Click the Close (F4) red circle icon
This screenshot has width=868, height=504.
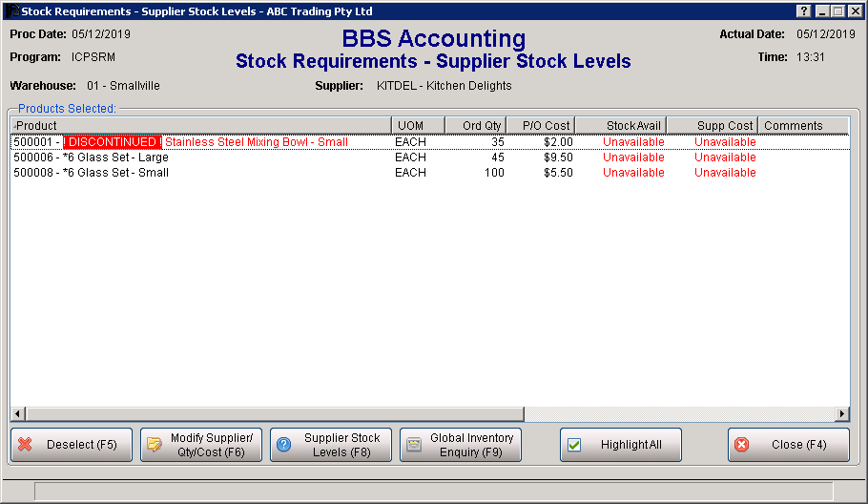(742, 445)
